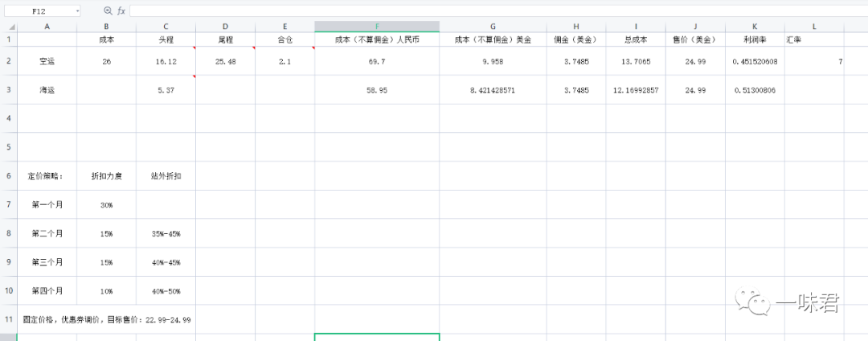Click the 售价（美金） header cell
This screenshot has width=868, height=341.
point(695,39)
